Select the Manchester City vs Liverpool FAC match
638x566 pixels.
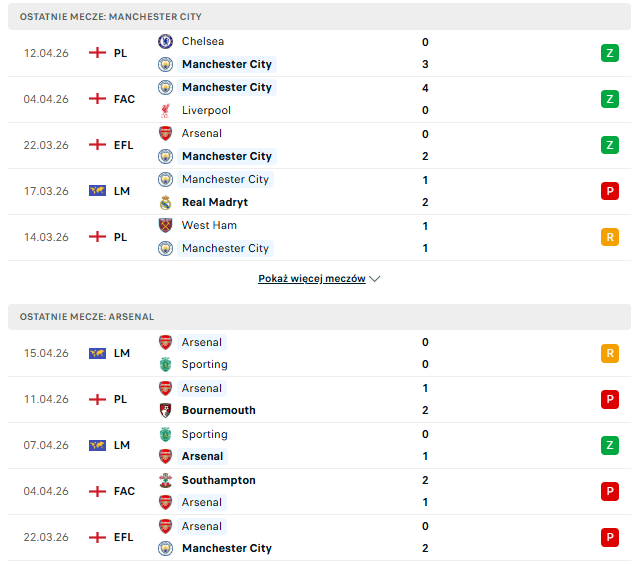[320, 99]
